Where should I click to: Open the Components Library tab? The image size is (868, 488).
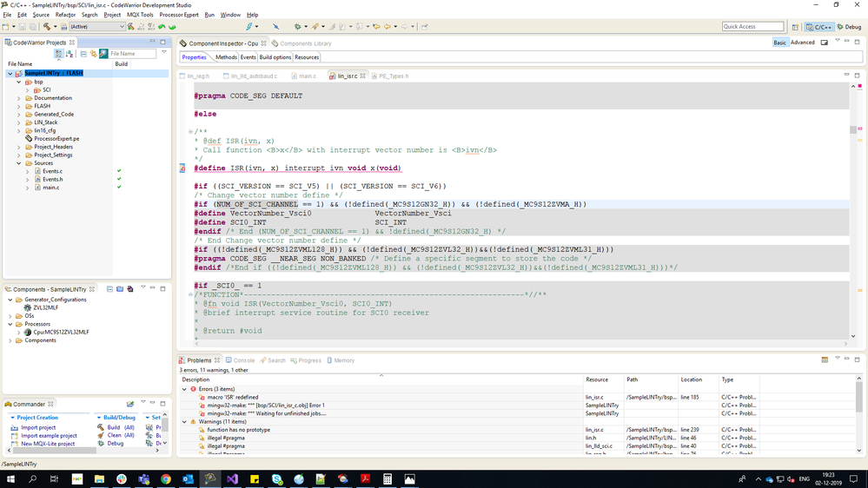coord(301,43)
